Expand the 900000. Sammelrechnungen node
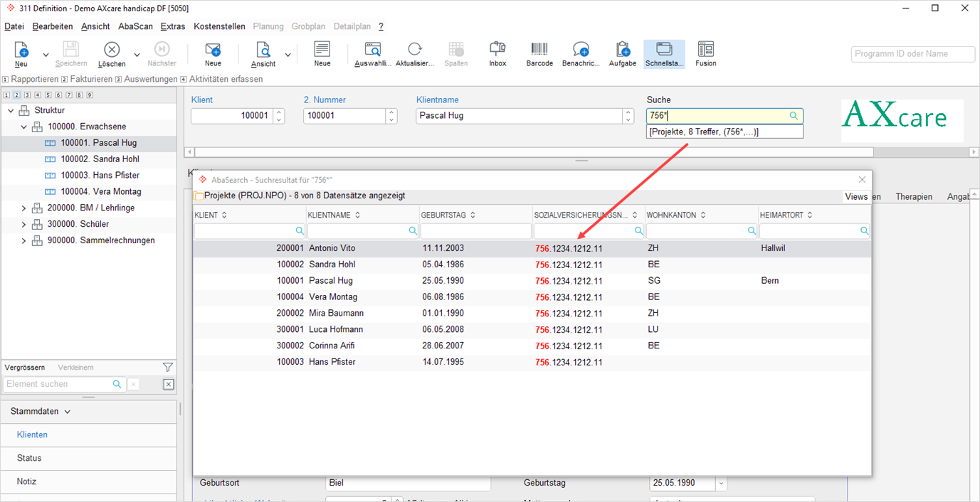Screen dimensions: 980x502 click(x=23, y=241)
